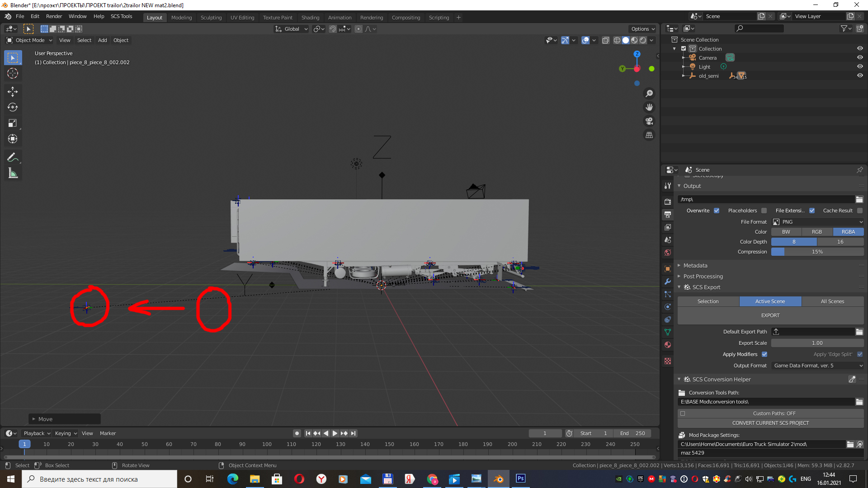Screen dimensions: 868x488
Task: Switch to rendered viewport shading
Action: click(x=643, y=40)
